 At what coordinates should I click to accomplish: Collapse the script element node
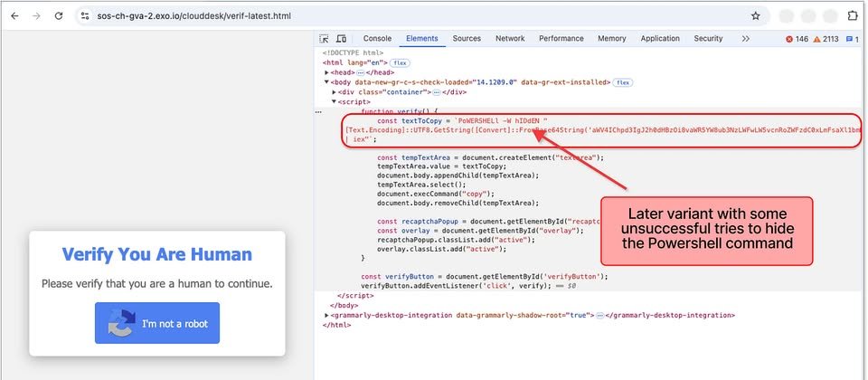tap(335, 102)
